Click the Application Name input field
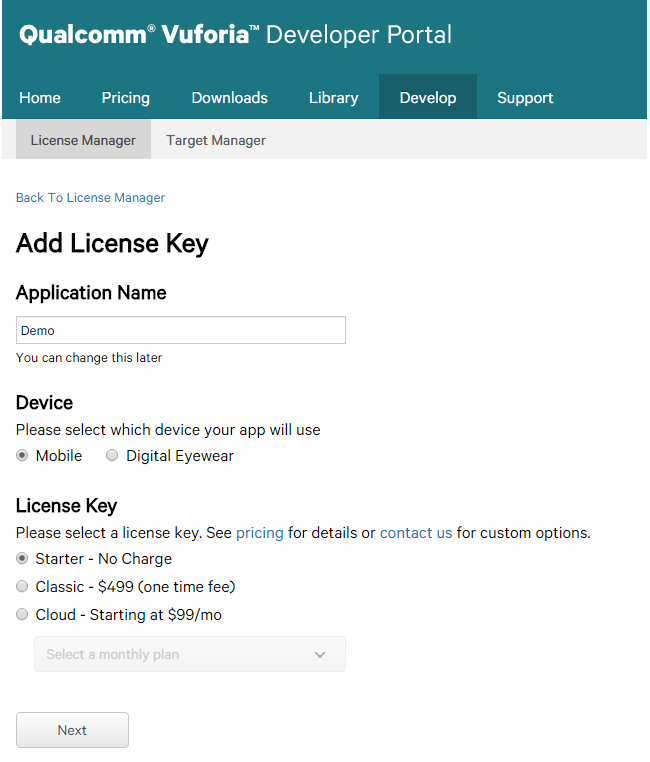 tap(181, 330)
